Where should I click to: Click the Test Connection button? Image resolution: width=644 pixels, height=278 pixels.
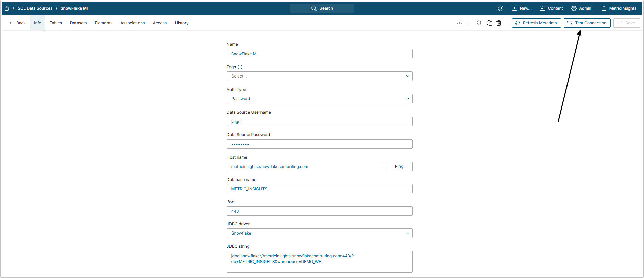587,23
